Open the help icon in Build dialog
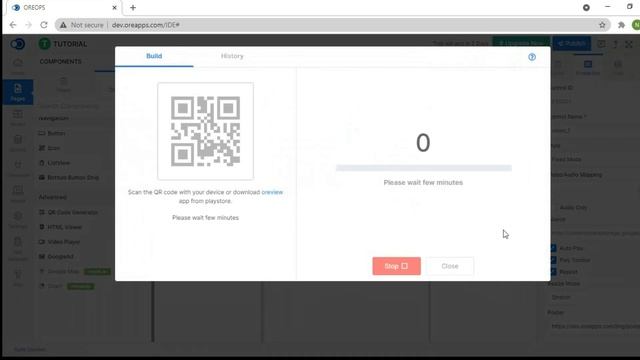This screenshot has width=640, height=360. [531, 57]
